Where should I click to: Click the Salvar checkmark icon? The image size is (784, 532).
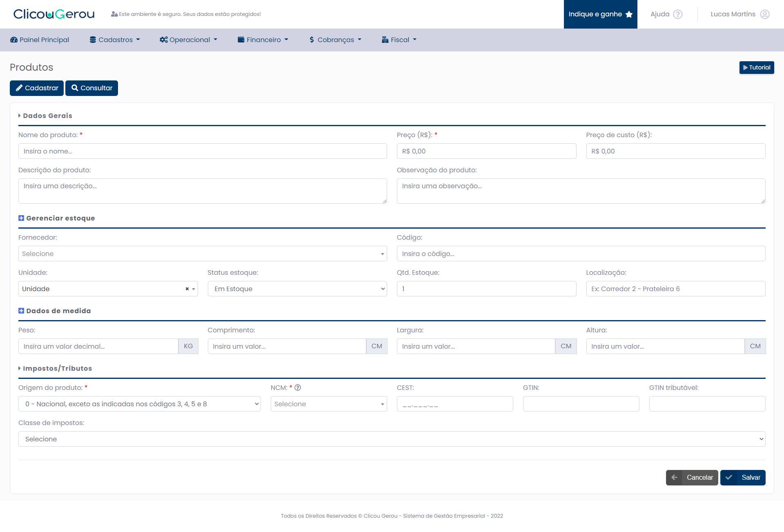728,477
